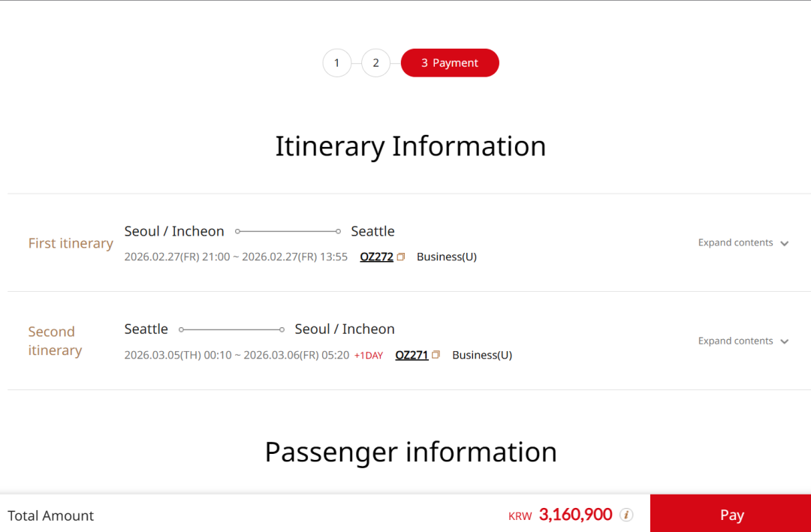
Task: Expand the second itinerary chevron arrow
Action: [784, 341]
